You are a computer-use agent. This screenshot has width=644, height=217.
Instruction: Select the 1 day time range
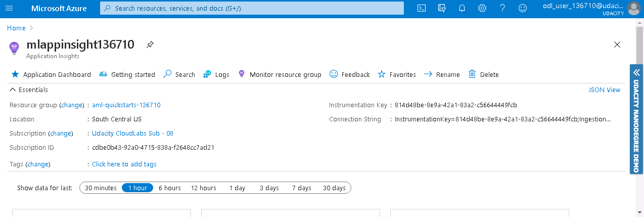tap(237, 188)
